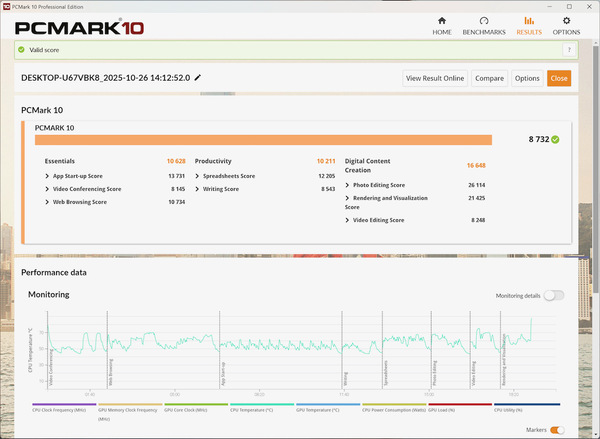Click the Rendering and Visualization chart marker

tap(504, 360)
